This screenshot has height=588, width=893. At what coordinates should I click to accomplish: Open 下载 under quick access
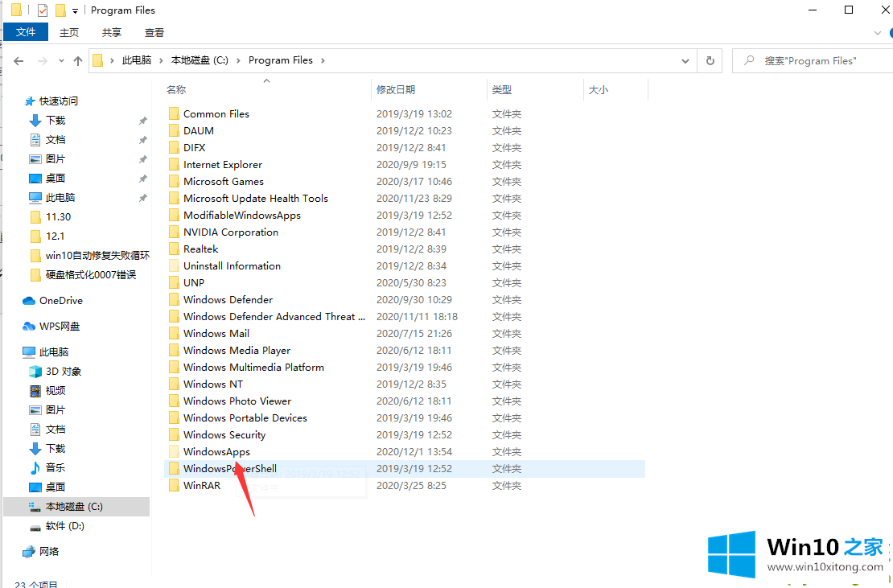click(x=56, y=121)
